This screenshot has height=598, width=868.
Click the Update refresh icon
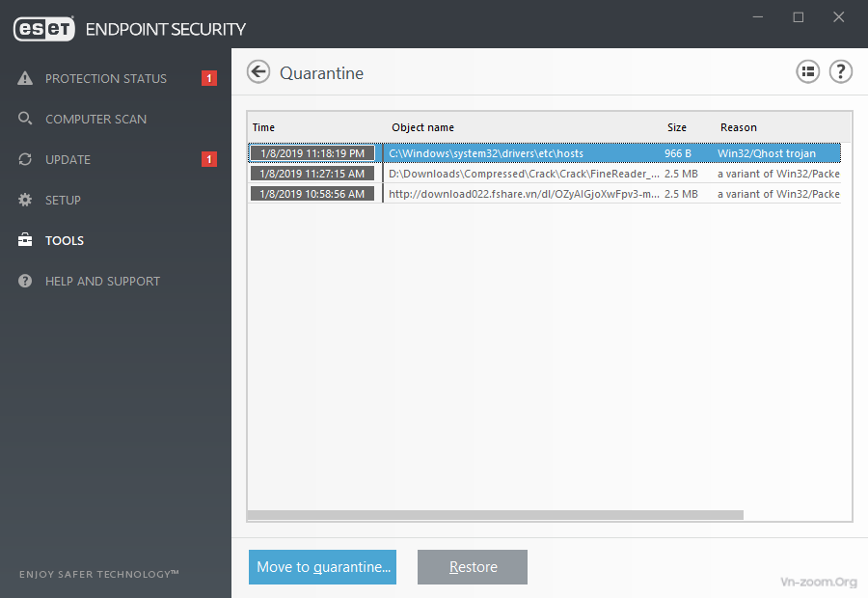point(25,160)
